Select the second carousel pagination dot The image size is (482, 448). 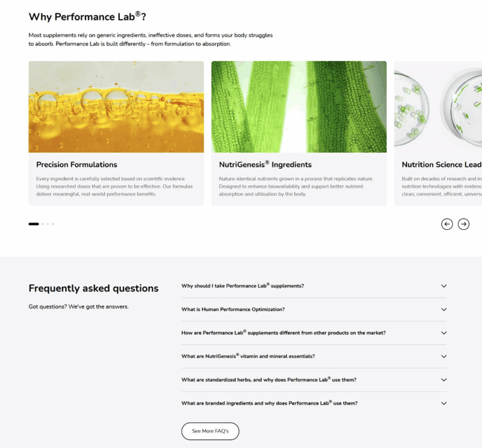(43, 224)
